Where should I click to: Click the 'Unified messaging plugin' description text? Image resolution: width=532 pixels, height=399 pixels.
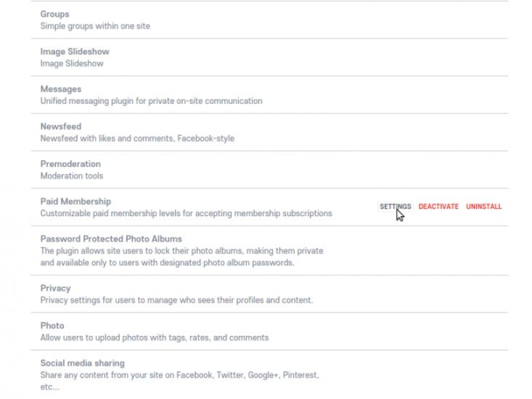[151, 101]
